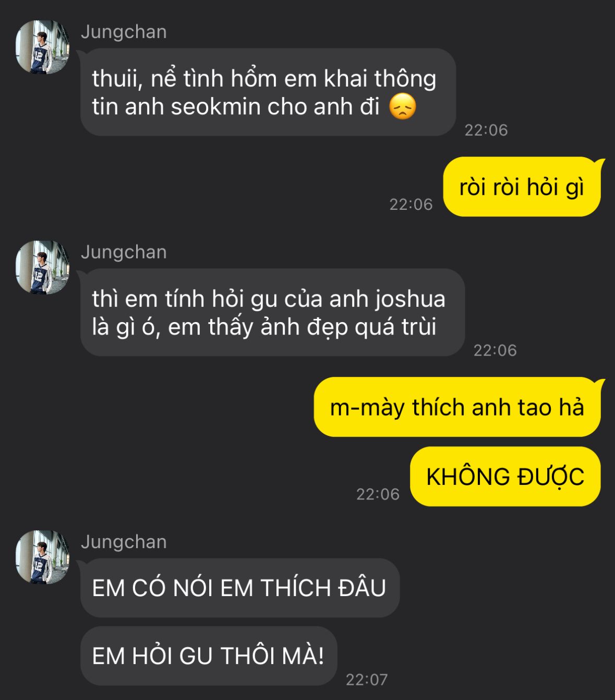Select the Jungchan name label above first message
The image size is (615, 700).
tap(124, 32)
